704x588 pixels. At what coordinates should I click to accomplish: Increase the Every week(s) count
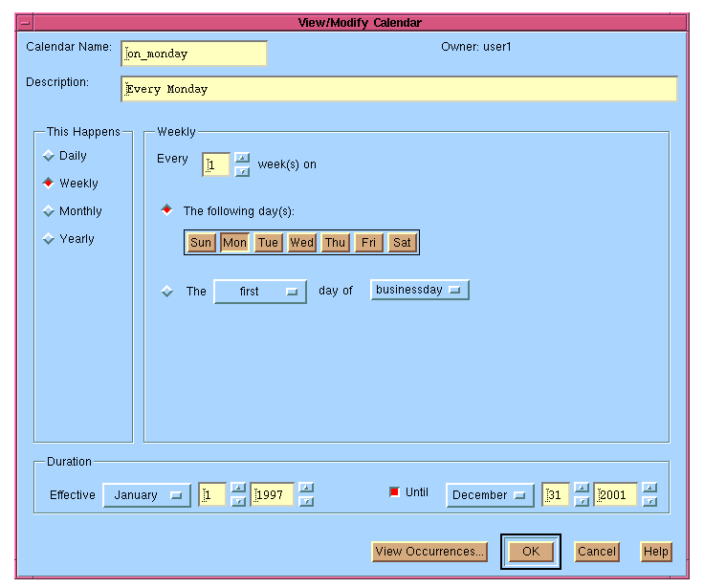(242, 158)
